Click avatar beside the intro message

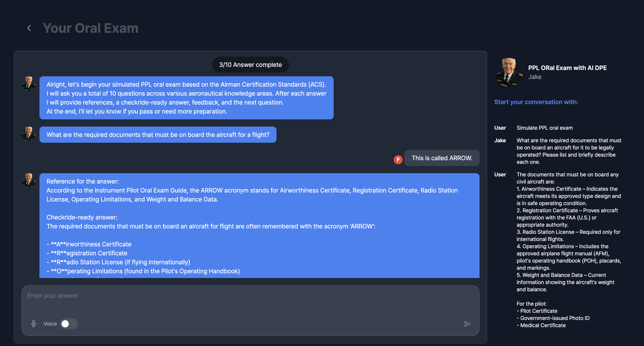pos(29,83)
